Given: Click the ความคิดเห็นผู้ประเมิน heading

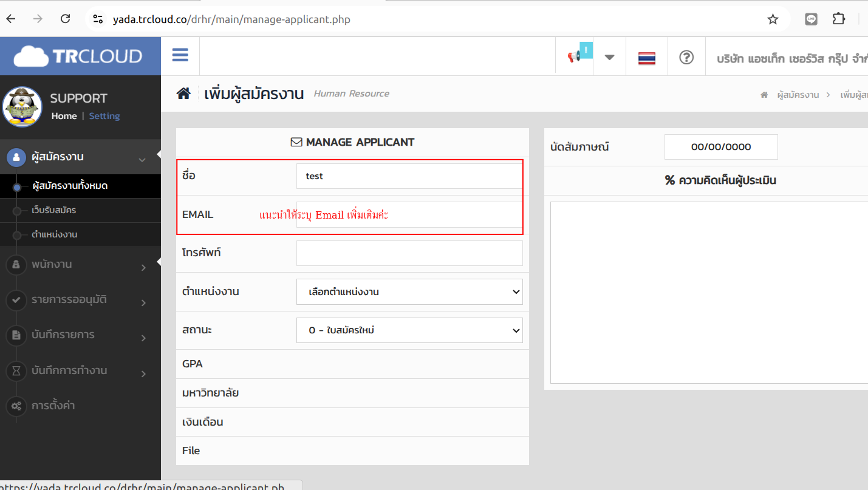Looking at the screenshot, I should pos(720,180).
